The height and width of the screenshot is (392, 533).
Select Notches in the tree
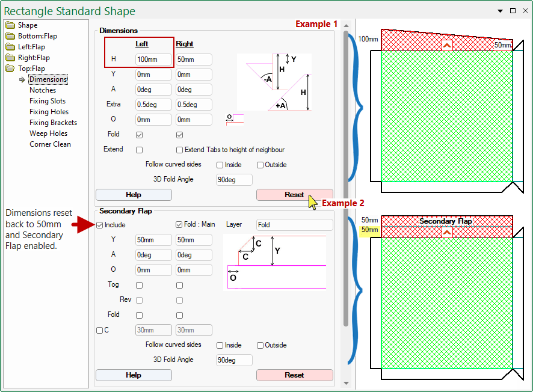(43, 90)
